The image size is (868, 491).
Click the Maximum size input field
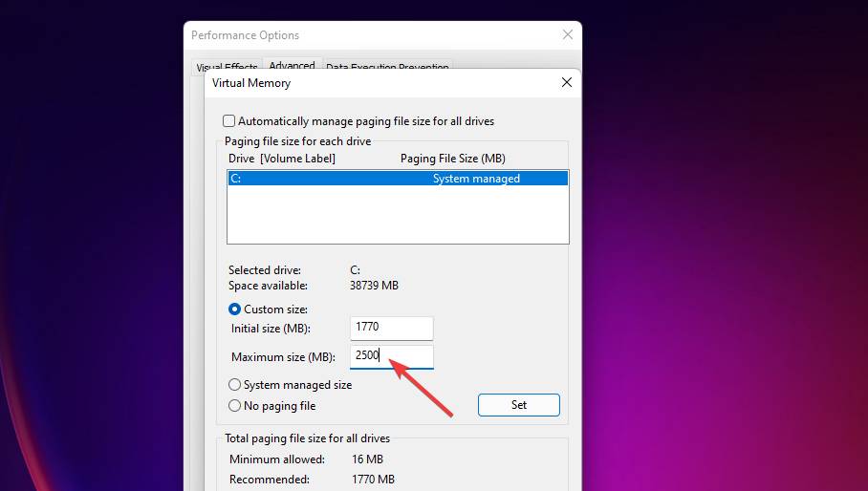[x=391, y=356]
